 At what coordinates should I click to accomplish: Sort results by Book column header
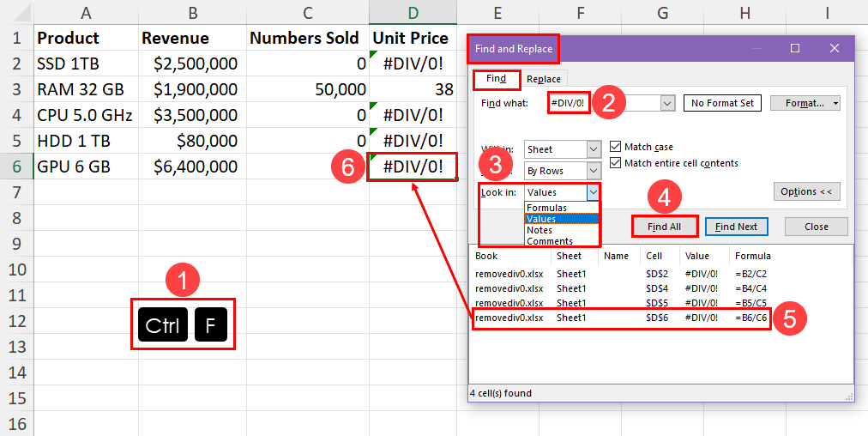(509, 256)
